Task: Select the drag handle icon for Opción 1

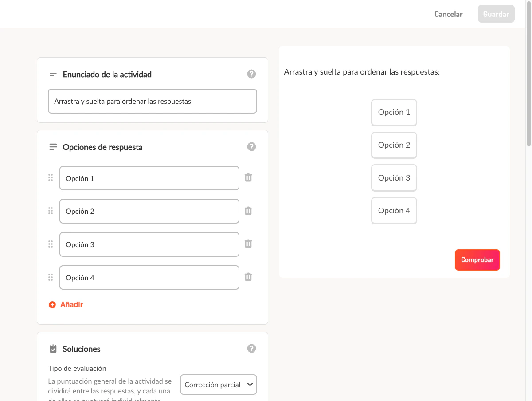Action: pyautogui.click(x=50, y=177)
